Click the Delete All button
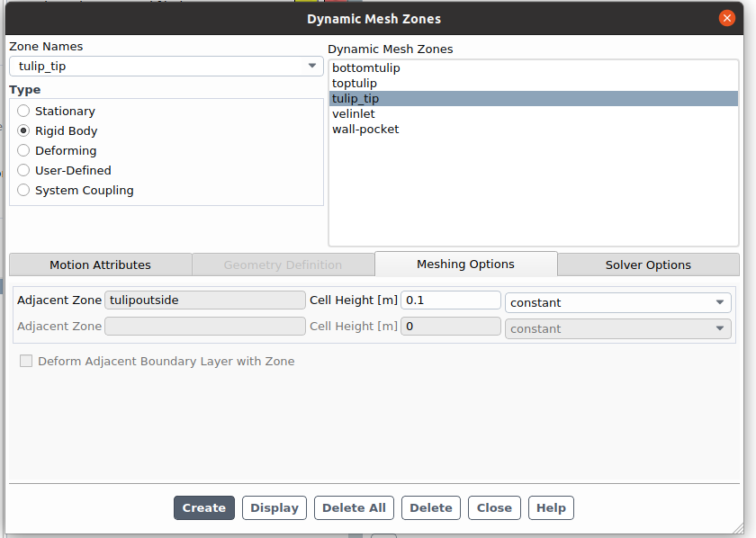This screenshot has height=538, width=756. point(354,507)
